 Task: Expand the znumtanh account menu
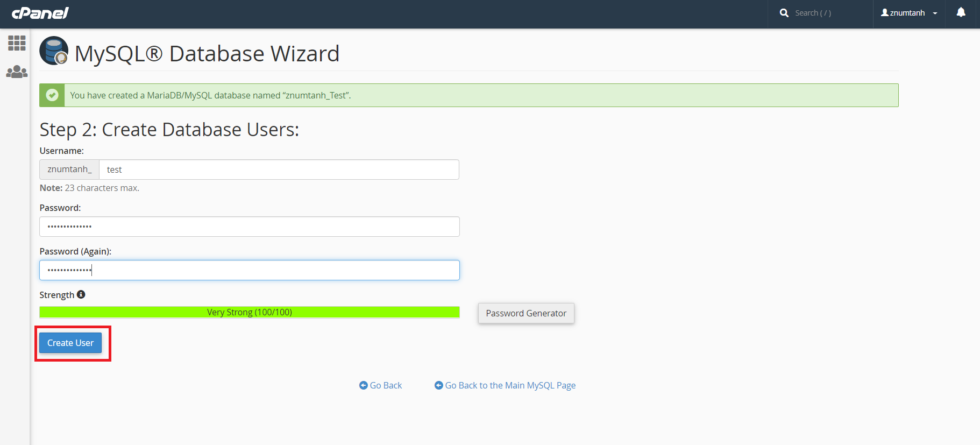pyautogui.click(x=909, y=13)
